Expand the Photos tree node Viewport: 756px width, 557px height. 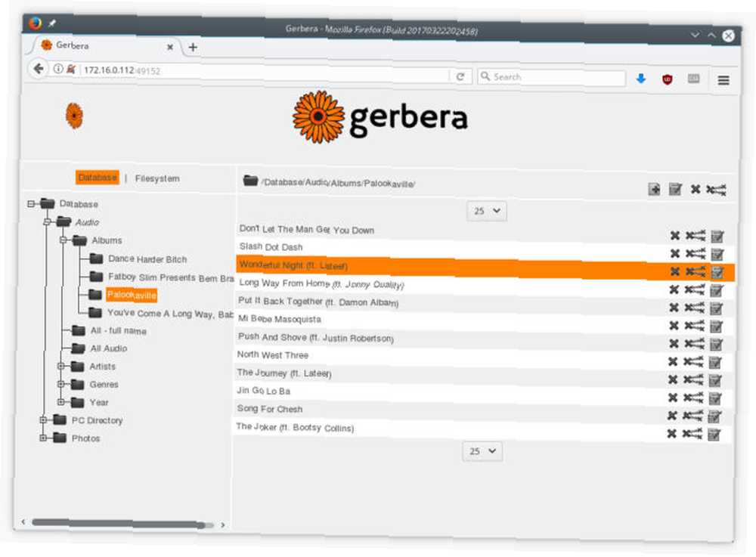pos(43,438)
